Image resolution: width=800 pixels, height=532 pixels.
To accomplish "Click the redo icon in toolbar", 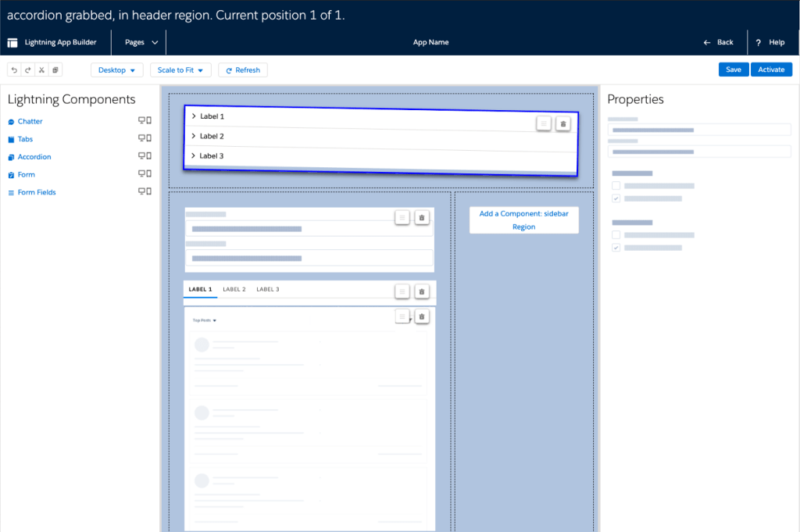I will tap(28, 70).
